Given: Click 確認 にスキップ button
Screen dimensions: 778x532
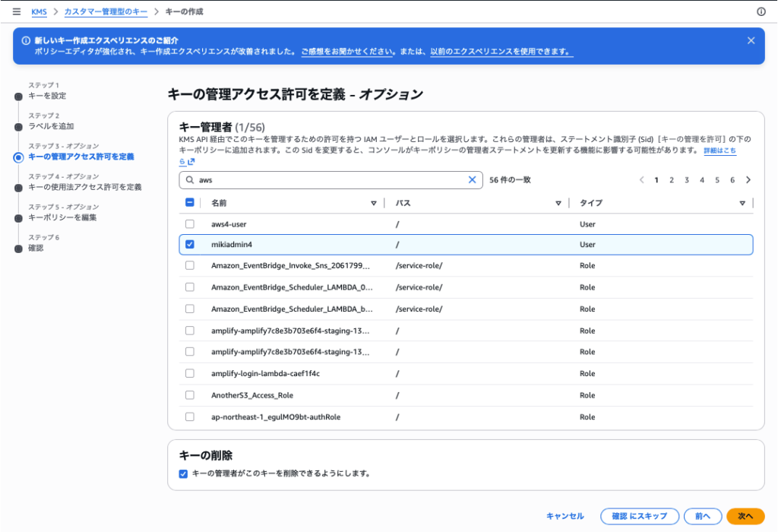Looking at the screenshot, I should pyautogui.click(x=640, y=516).
